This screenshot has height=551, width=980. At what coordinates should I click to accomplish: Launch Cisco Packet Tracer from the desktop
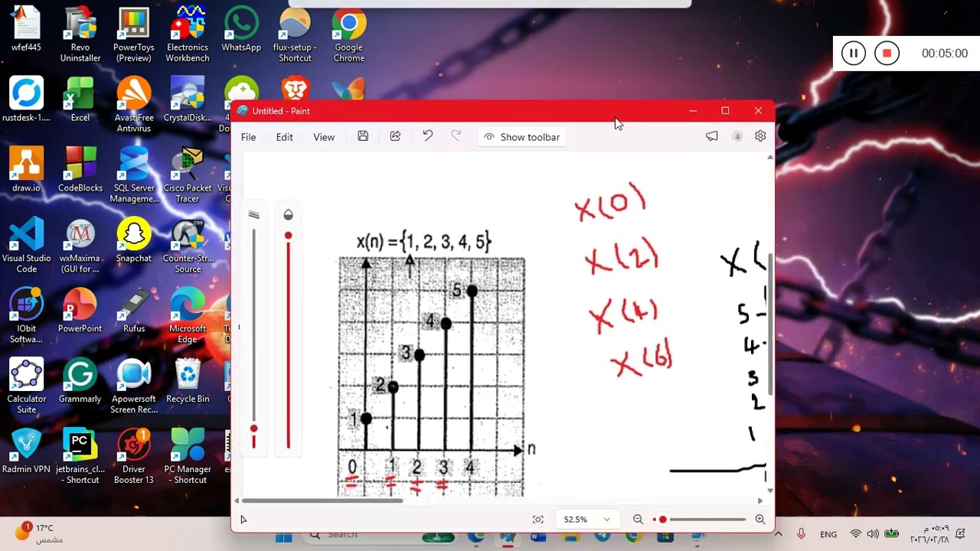click(x=188, y=175)
